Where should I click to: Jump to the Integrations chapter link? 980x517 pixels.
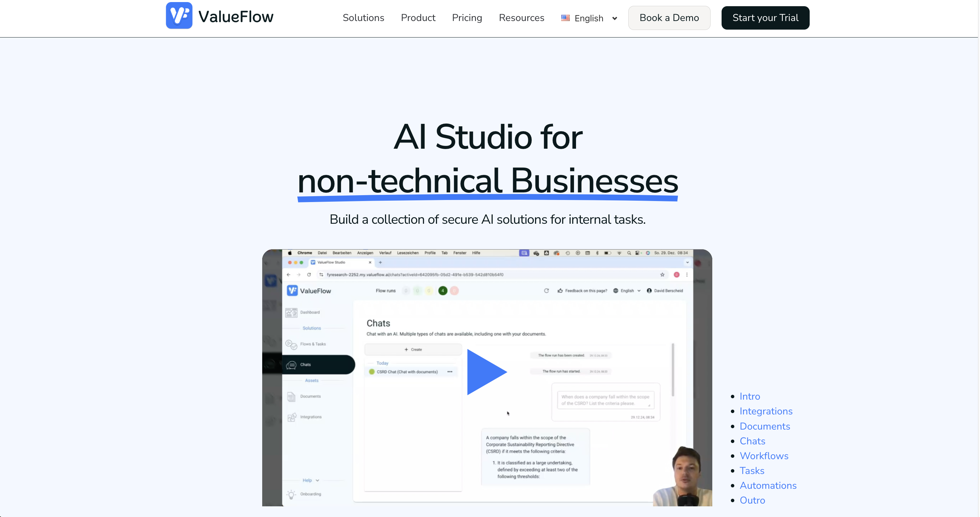click(x=766, y=411)
